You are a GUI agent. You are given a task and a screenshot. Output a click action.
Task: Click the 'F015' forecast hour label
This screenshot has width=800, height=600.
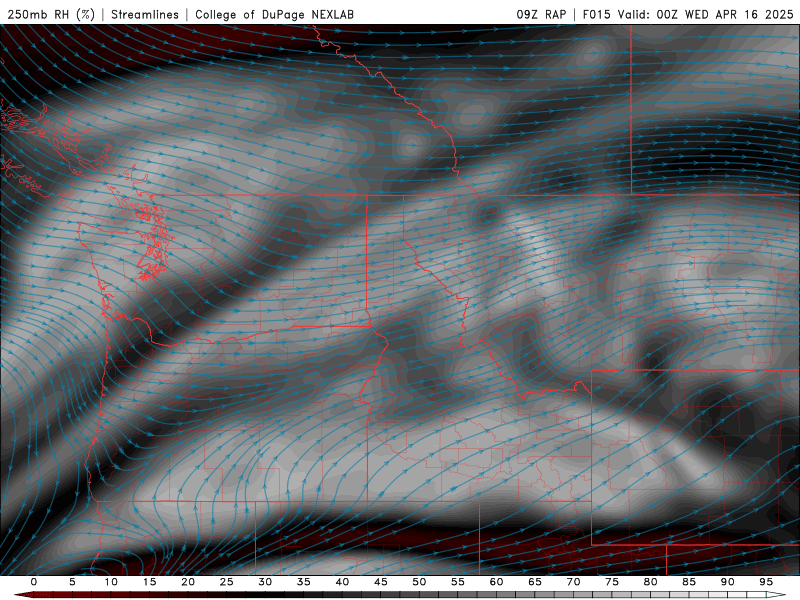coord(596,14)
